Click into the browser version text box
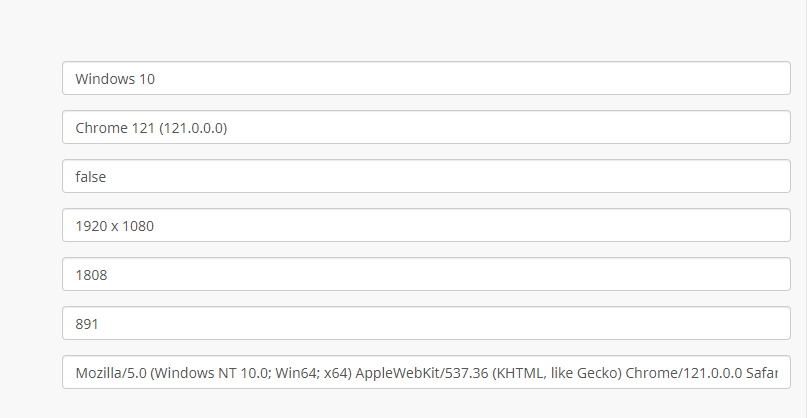 (x=426, y=127)
